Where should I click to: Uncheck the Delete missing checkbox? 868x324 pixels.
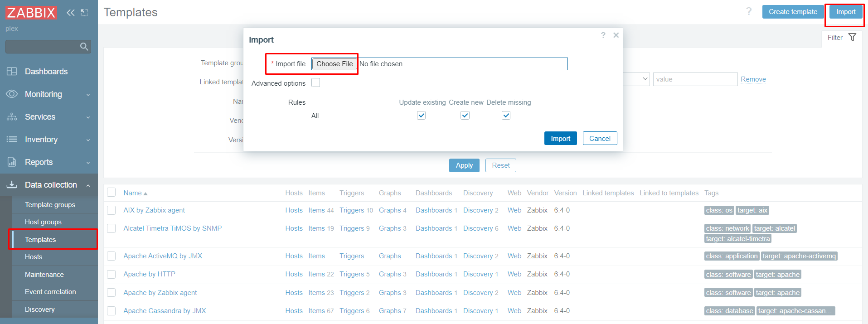506,116
